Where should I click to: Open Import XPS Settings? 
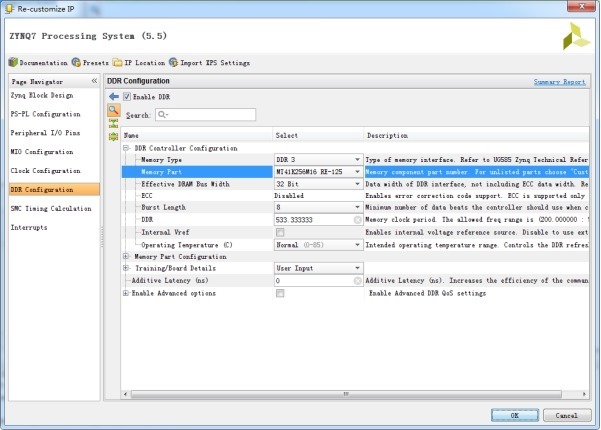pyautogui.click(x=209, y=62)
